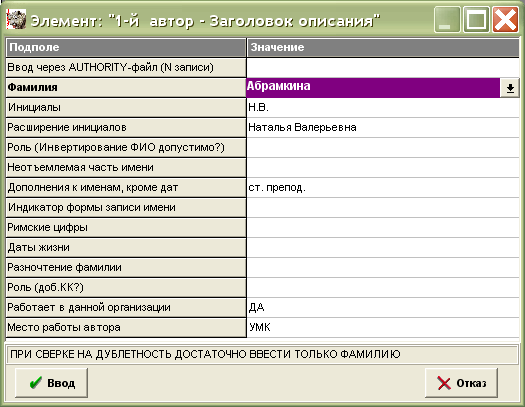Click the Римские цифры empty value cell
The height and width of the screenshot is (407, 525).
tap(383, 228)
